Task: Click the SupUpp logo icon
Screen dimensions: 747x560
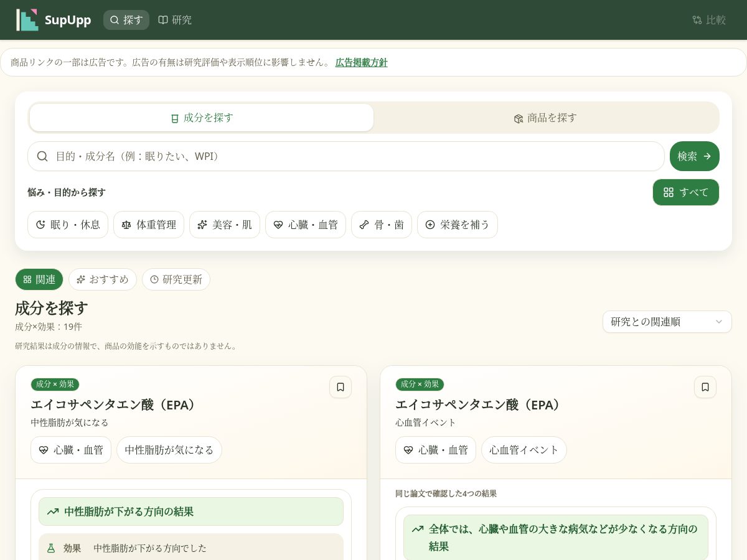Action: [x=27, y=20]
